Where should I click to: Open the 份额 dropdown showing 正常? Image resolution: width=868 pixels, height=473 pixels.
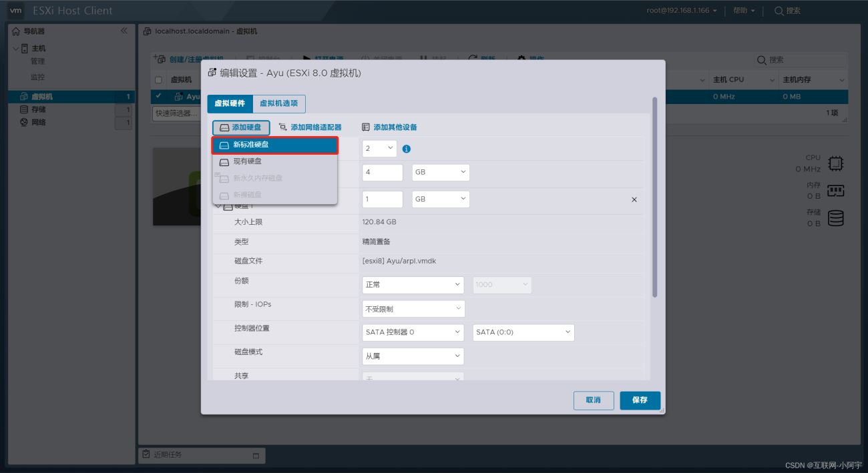coord(413,285)
